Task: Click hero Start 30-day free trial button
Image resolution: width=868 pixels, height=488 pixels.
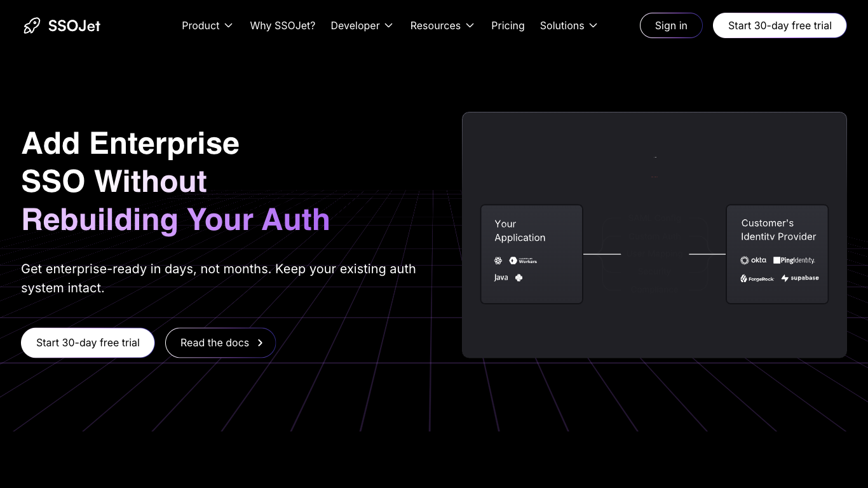Action: tap(88, 342)
